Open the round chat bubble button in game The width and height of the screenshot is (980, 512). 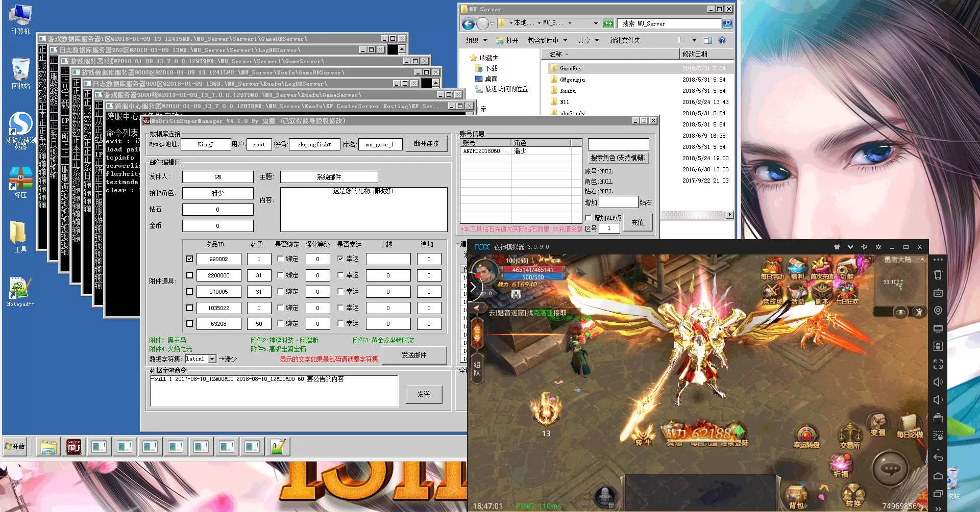(x=891, y=469)
